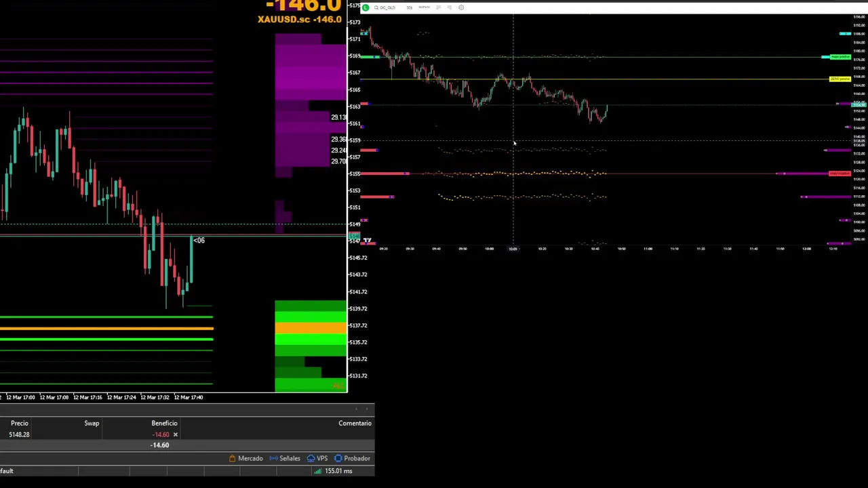Screen dimensions: 868x488
Task: Click the indicators text button in top toolbar
Action: 425,7
